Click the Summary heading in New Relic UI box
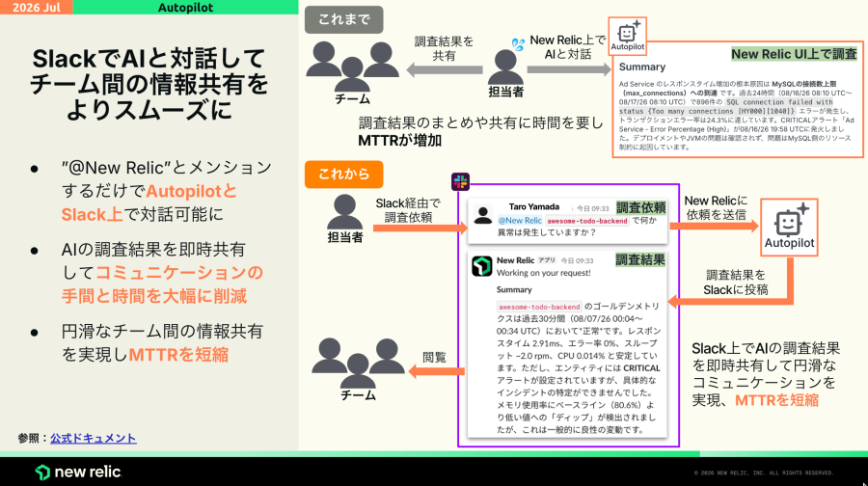Screen dimensions: 868x486 [x=642, y=67]
